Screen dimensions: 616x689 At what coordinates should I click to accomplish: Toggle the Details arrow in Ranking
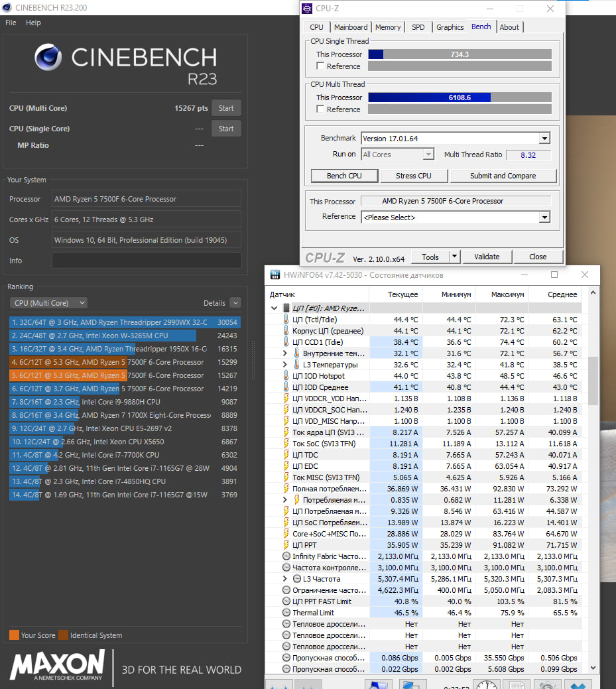[235, 303]
